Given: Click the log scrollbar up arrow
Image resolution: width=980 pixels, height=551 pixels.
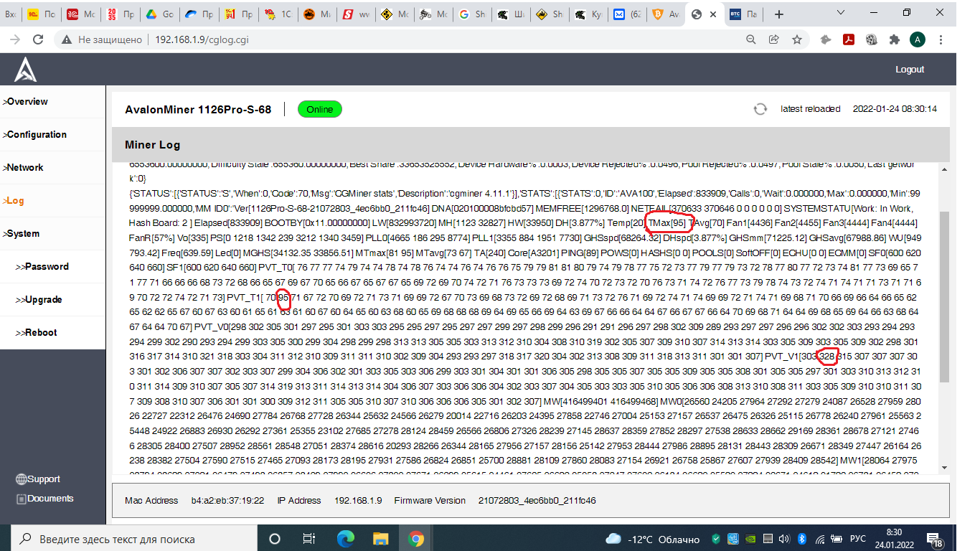Looking at the screenshot, I should (x=943, y=169).
